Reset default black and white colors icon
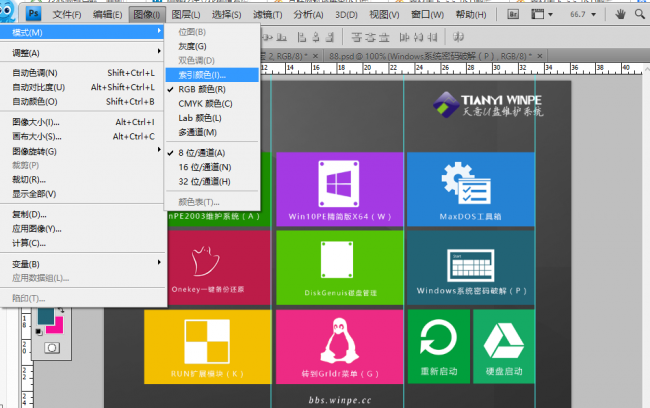The image size is (650, 408). [39, 331]
